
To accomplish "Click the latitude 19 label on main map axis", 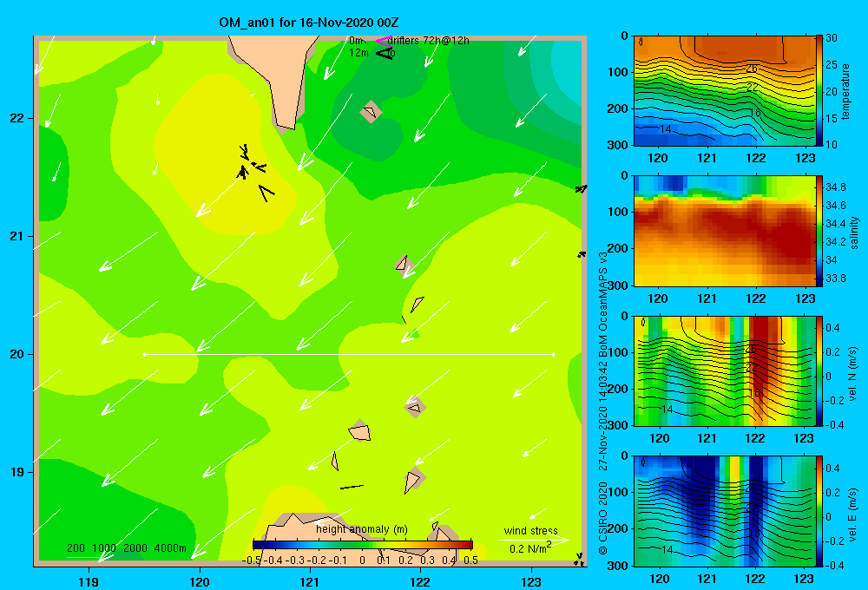I will [x=16, y=472].
